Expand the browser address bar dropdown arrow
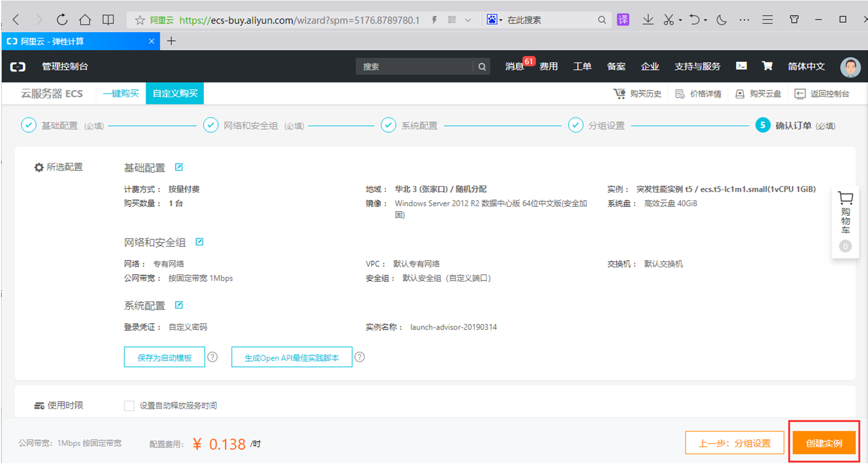The height and width of the screenshot is (467, 868). 468,20
